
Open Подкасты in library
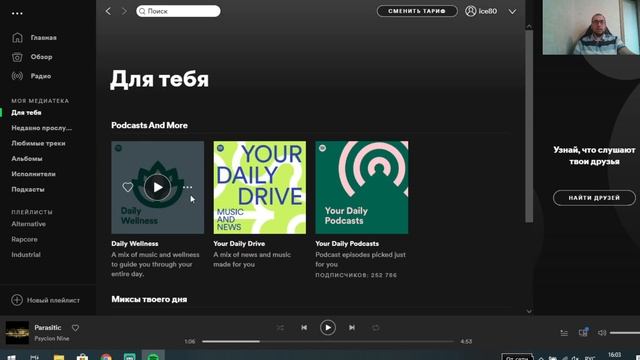pos(28,189)
